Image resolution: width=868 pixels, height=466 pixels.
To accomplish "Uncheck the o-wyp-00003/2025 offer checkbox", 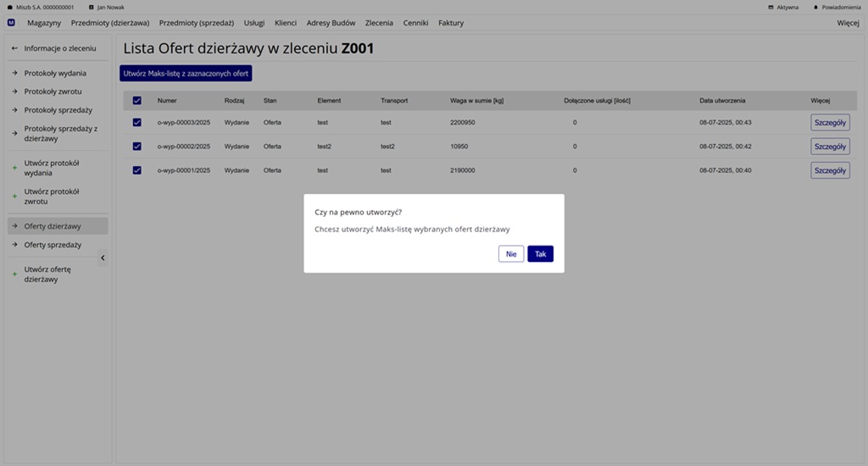I will pos(137,123).
